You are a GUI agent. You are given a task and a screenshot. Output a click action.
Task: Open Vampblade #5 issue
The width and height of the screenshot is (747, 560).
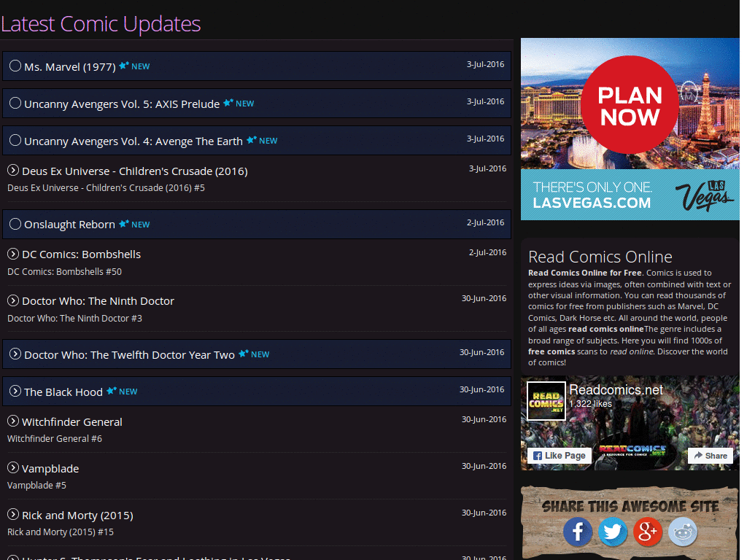click(x=36, y=486)
